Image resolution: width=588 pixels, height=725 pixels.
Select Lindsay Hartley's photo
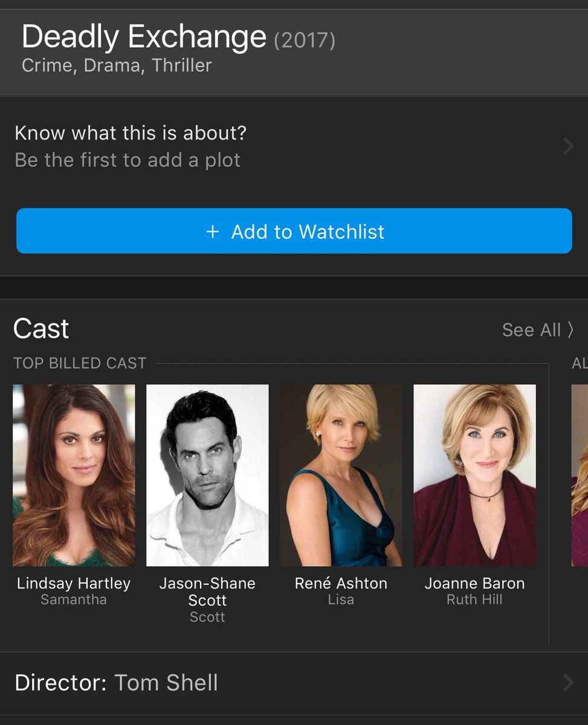pos(74,475)
